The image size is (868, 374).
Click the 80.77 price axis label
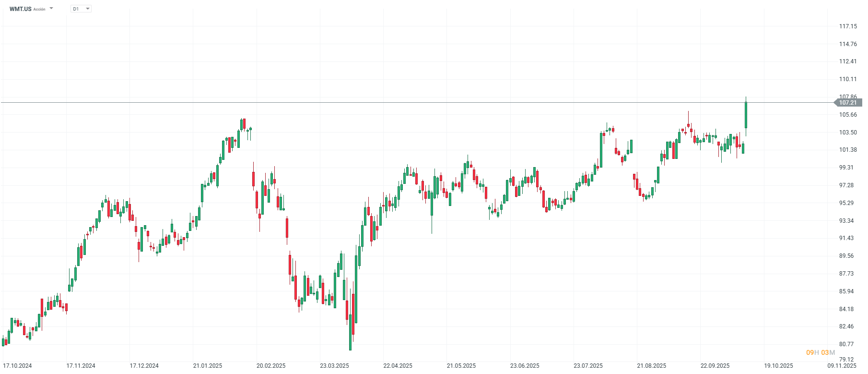[846, 344]
